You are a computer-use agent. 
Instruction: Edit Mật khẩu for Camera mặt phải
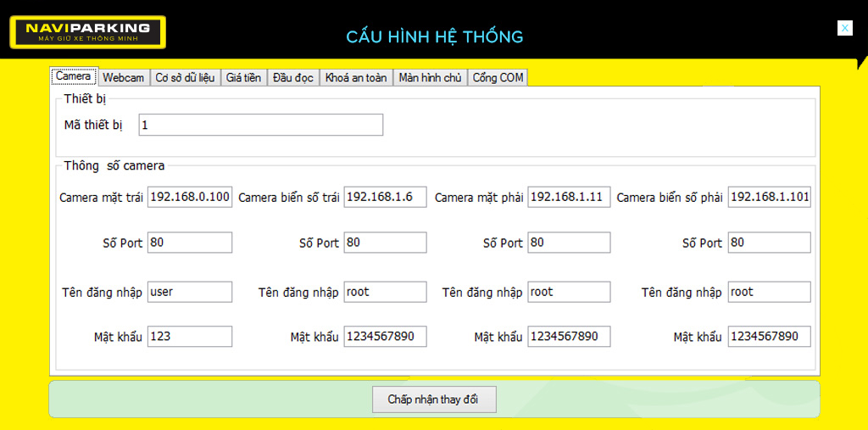[569, 337]
